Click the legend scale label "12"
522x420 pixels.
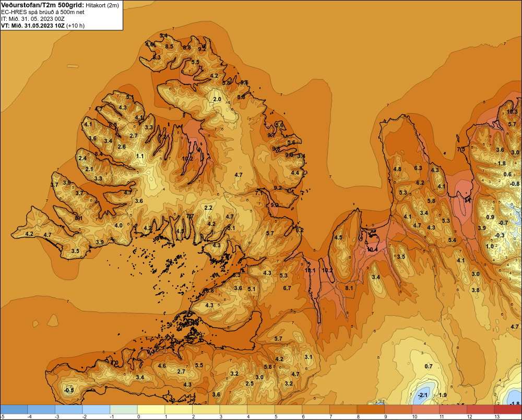pyautogui.click(x=469, y=417)
